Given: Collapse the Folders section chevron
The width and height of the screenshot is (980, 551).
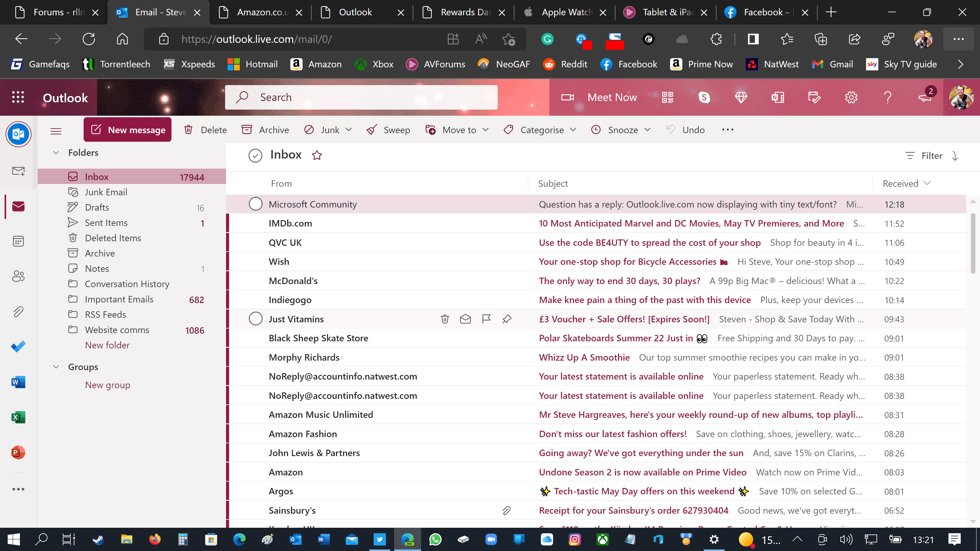Looking at the screenshot, I should [56, 152].
